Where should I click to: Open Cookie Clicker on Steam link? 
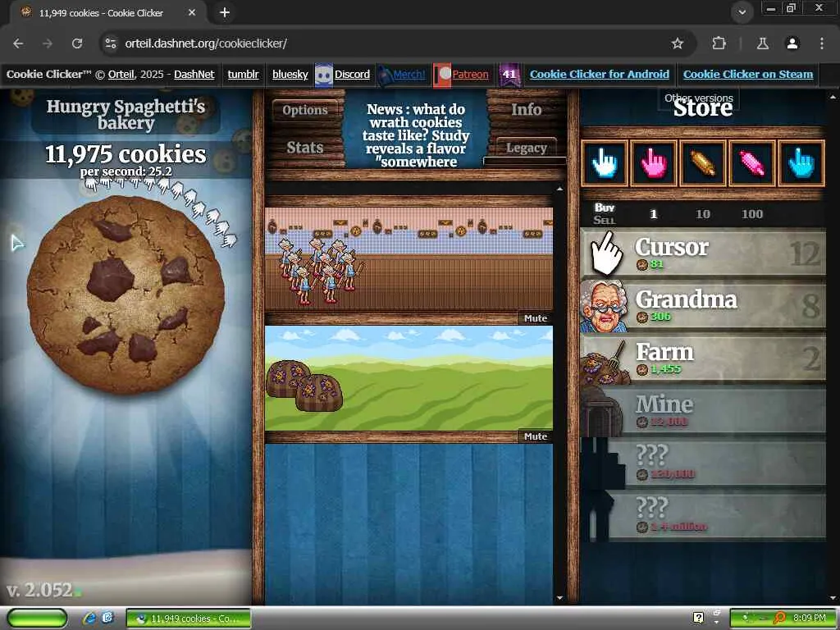click(748, 75)
